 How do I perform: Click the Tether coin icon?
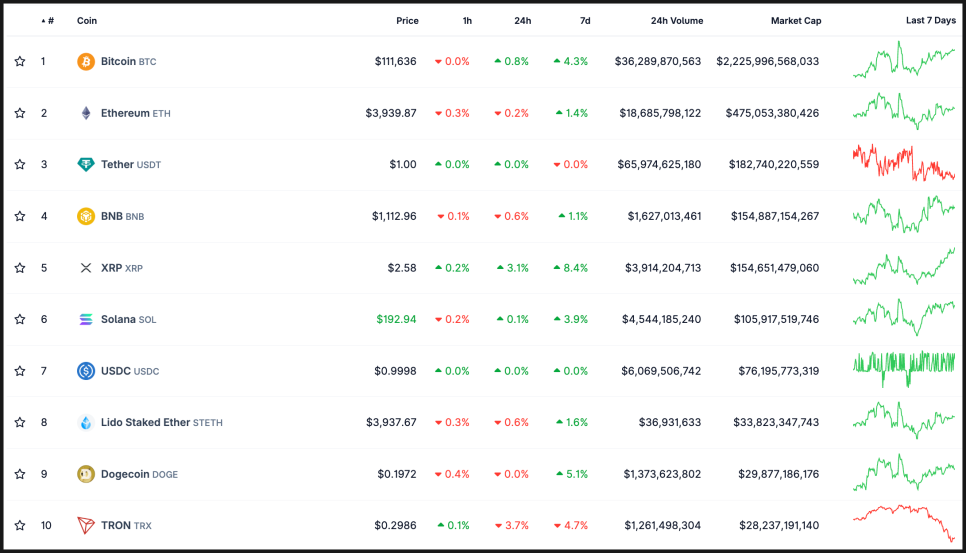[86, 165]
